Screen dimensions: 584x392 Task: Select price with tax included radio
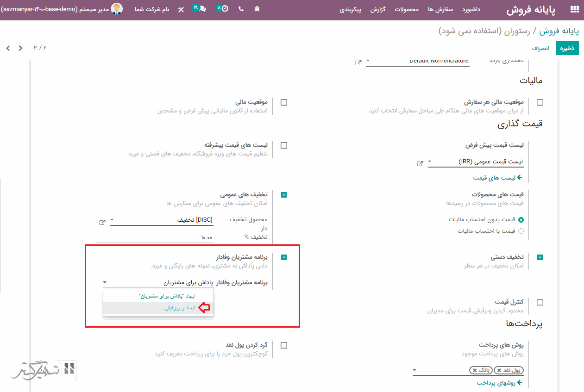pos(521,231)
